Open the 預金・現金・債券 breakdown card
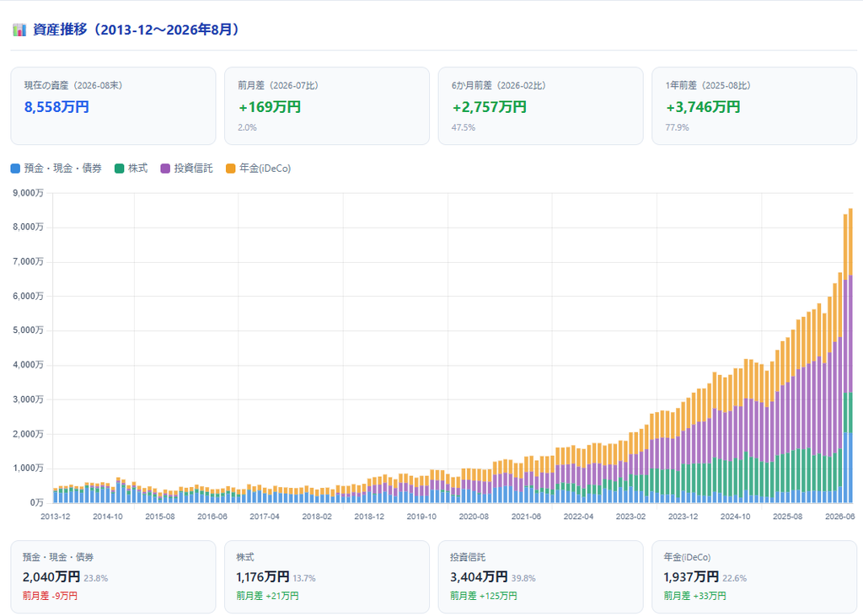This screenshot has height=616, width=863. [x=114, y=576]
